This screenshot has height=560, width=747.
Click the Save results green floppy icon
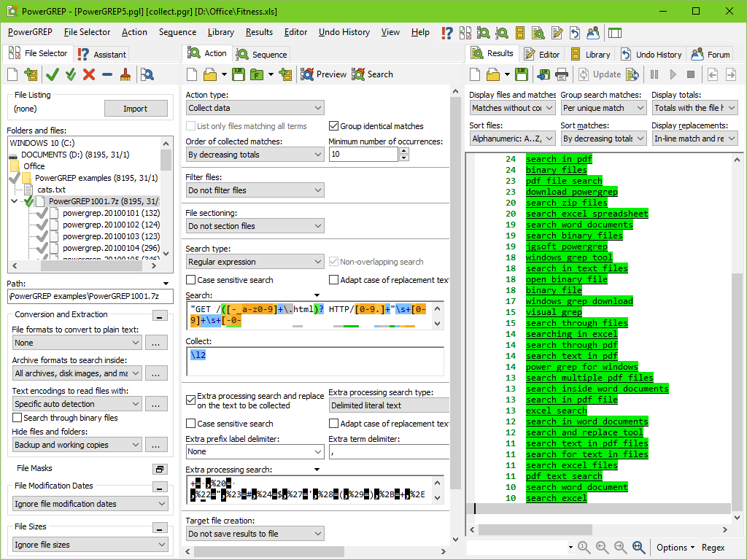point(522,74)
